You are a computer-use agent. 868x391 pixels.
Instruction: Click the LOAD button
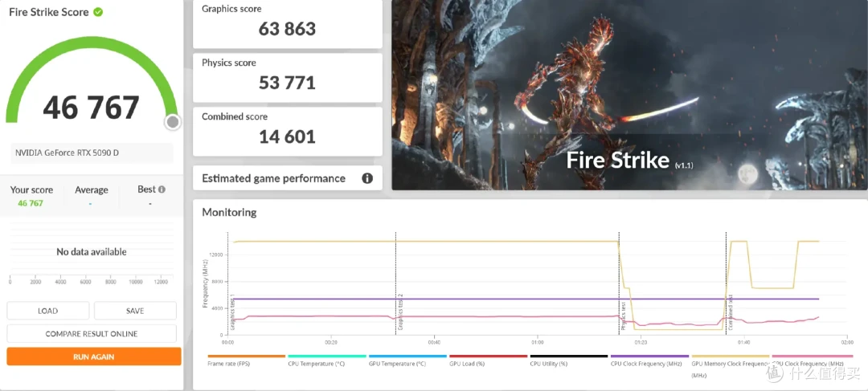tap(47, 311)
